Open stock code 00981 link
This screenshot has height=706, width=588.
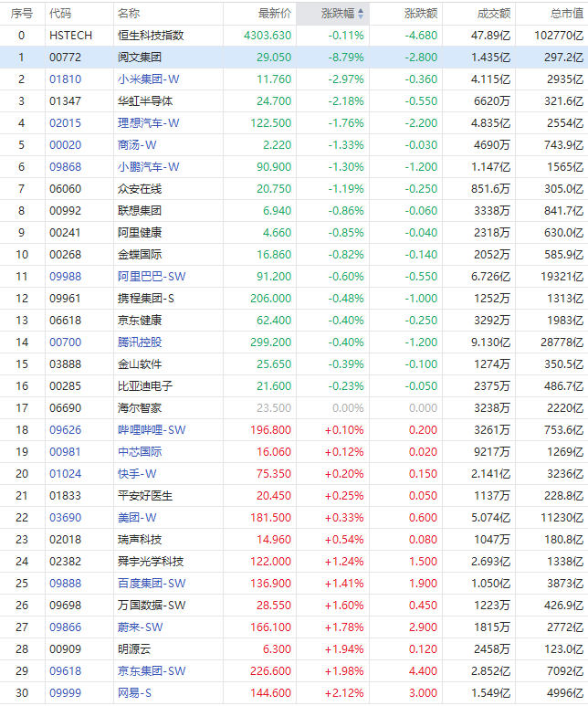(x=66, y=452)
